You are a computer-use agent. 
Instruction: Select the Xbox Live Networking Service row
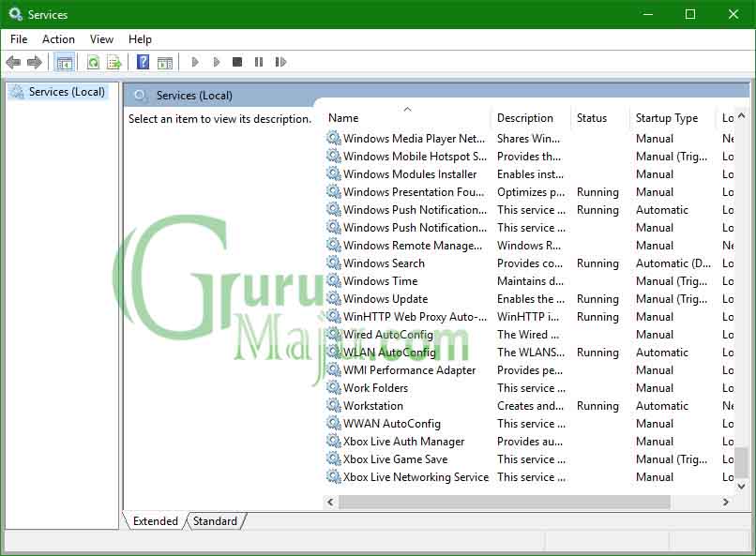click(x=528, y=477)
